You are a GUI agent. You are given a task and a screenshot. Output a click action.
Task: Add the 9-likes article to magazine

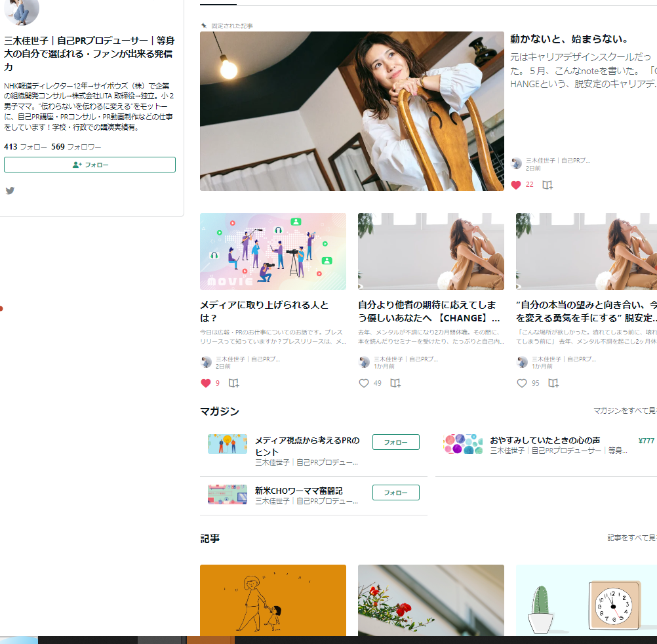coord(234,383)
